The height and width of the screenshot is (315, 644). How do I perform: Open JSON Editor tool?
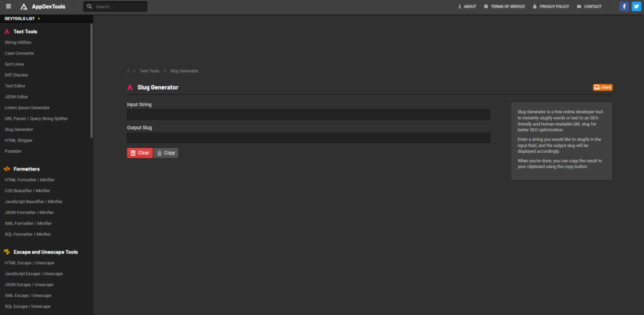coord(16,97)
